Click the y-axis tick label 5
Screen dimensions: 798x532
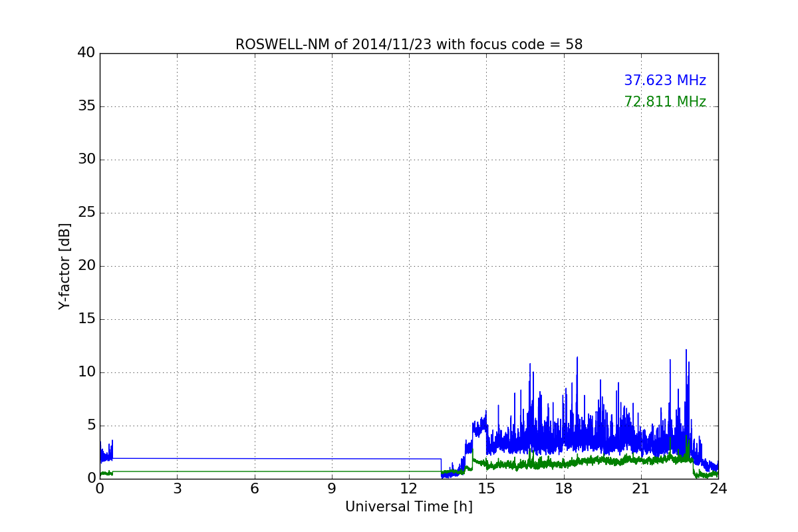point(91,426)
